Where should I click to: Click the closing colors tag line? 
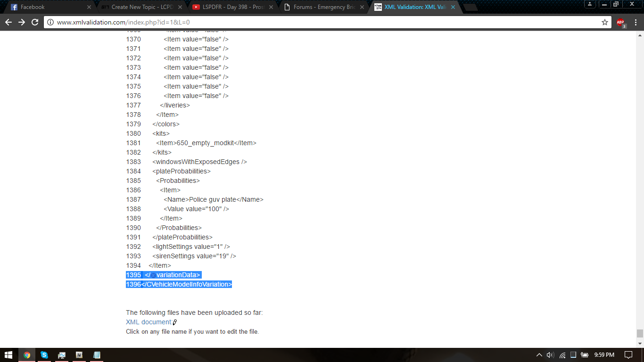(x=166, y=124)
